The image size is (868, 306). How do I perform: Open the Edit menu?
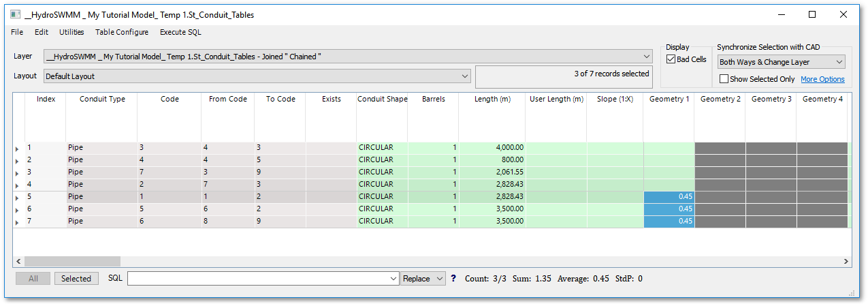42,32
